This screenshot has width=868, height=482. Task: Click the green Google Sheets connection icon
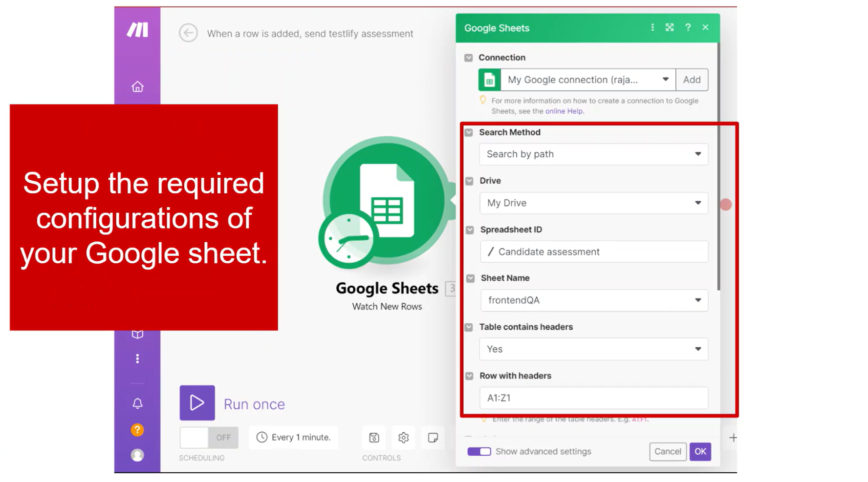click(489, 80)
